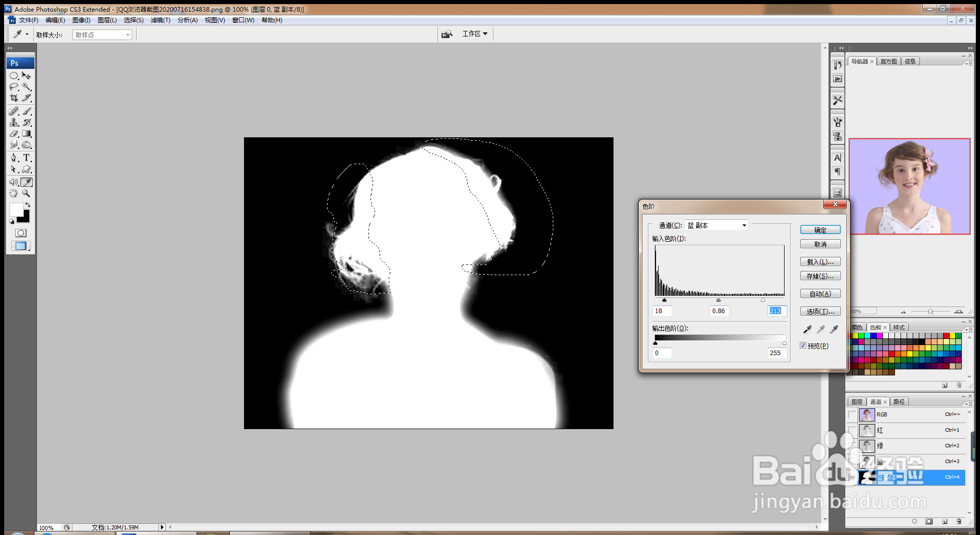Screen dimensions: 980x535
Task: Select the Hand tool
Action: tap(14, 193)
